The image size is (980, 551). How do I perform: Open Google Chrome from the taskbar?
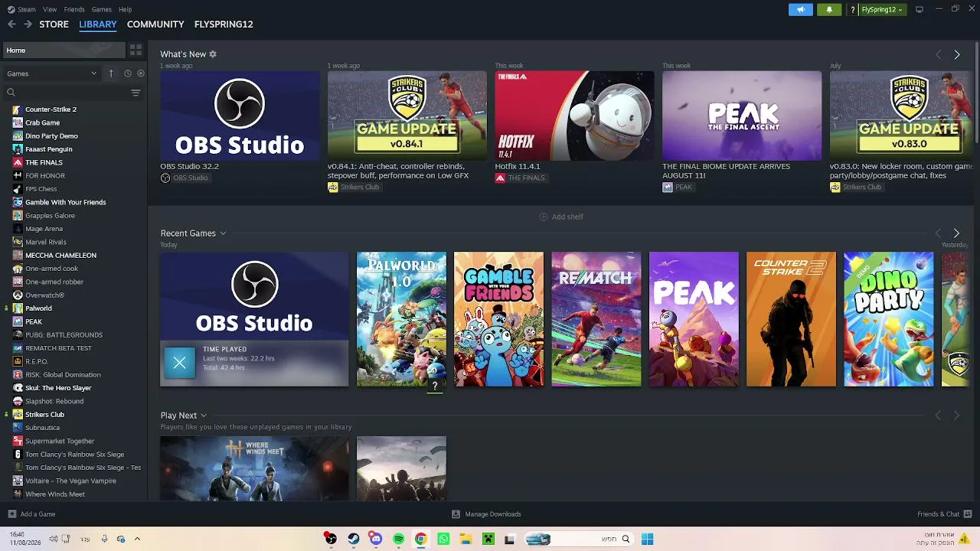(x=420, y=539)
